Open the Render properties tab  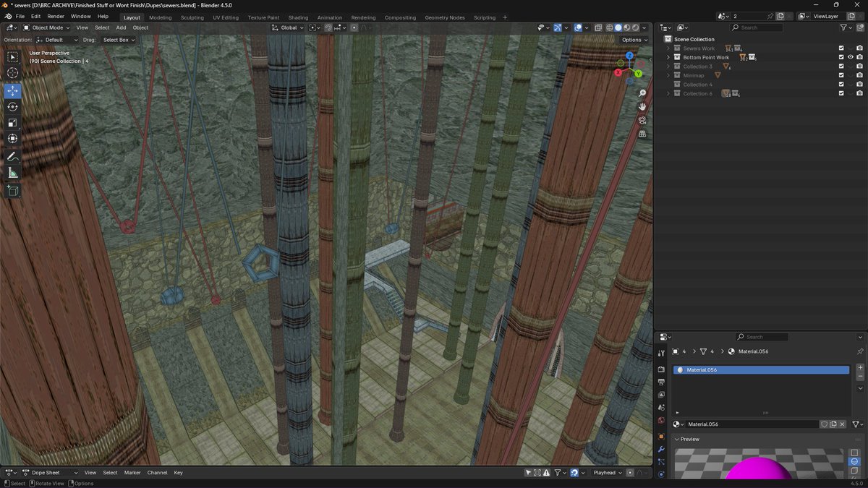point(661,369)
